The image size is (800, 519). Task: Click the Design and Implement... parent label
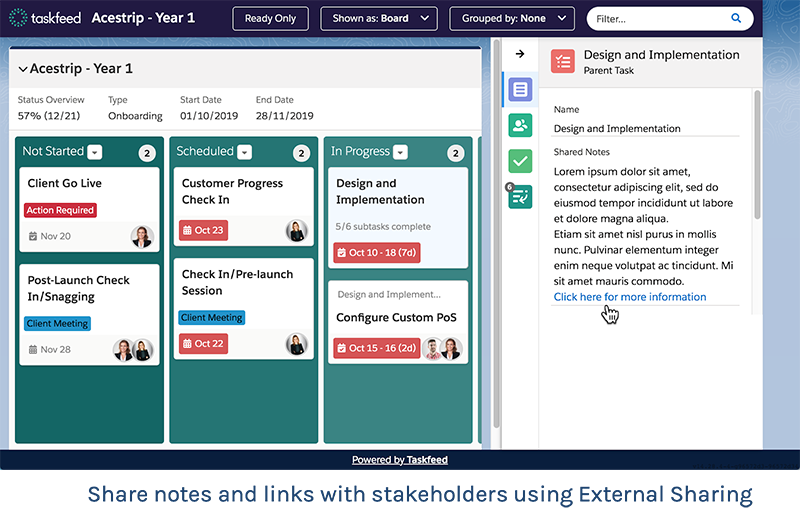tap(389, 294)
